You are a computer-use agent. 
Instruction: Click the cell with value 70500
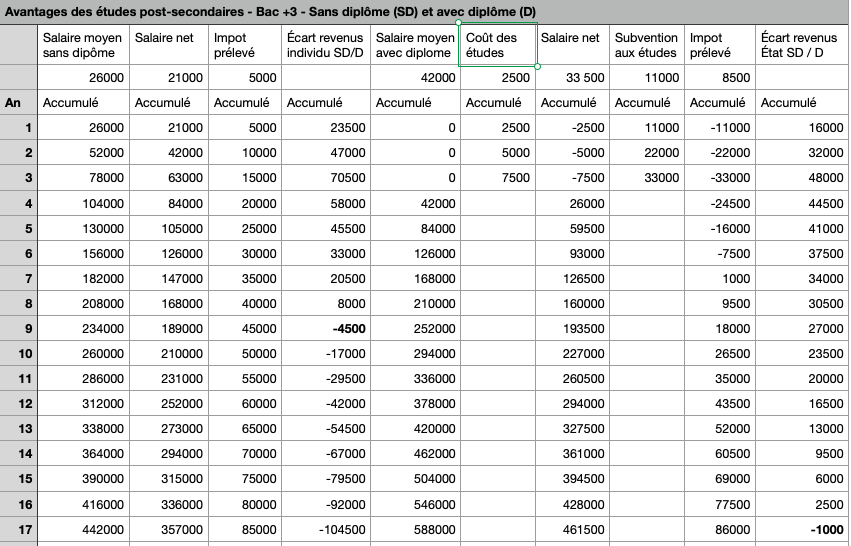click(x=325, y=177)
